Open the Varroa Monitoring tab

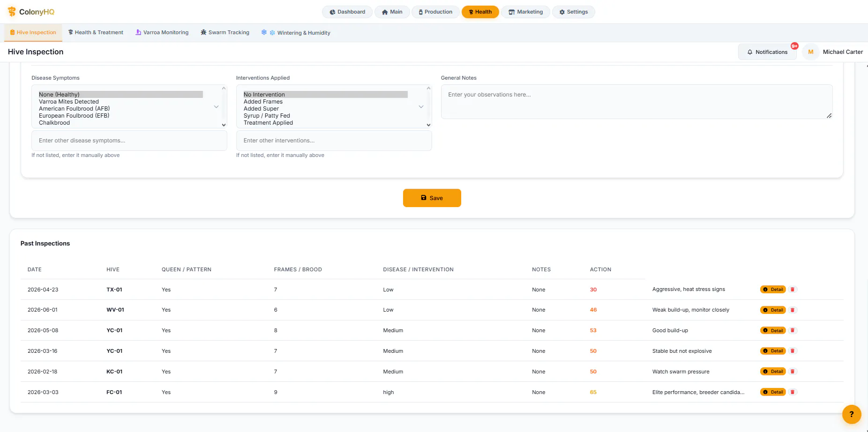tap(162, 32)
